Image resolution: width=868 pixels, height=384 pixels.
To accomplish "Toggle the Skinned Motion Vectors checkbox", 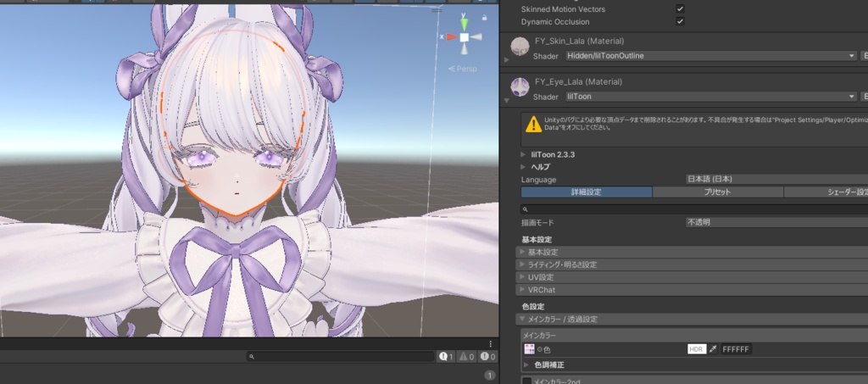I will (x=680, y=8).
